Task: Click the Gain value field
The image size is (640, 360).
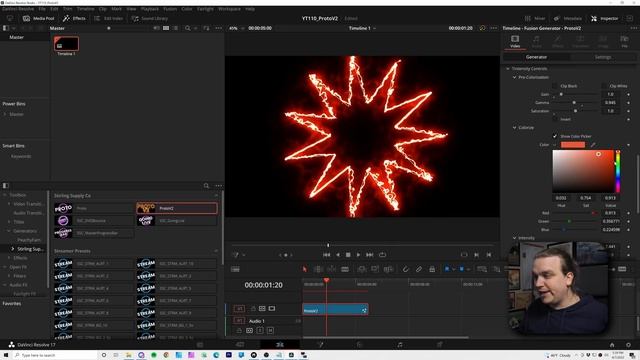Action: click(x=611, y=94)
